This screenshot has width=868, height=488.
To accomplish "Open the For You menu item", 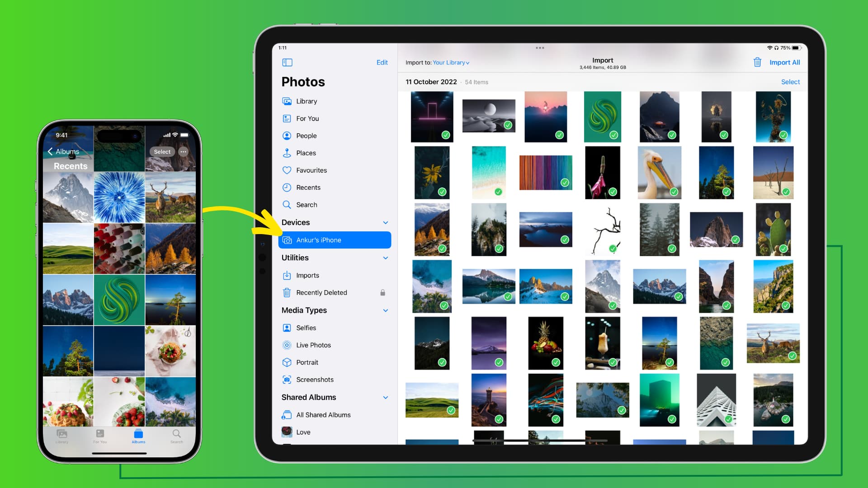I will tap(307, 118).
